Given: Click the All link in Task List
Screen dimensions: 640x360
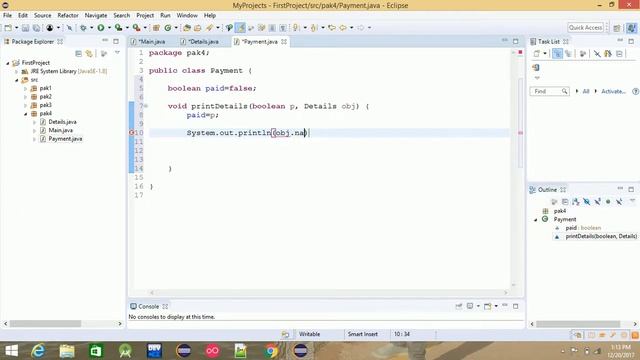Looking at the screenshot, I should (586, 91).
